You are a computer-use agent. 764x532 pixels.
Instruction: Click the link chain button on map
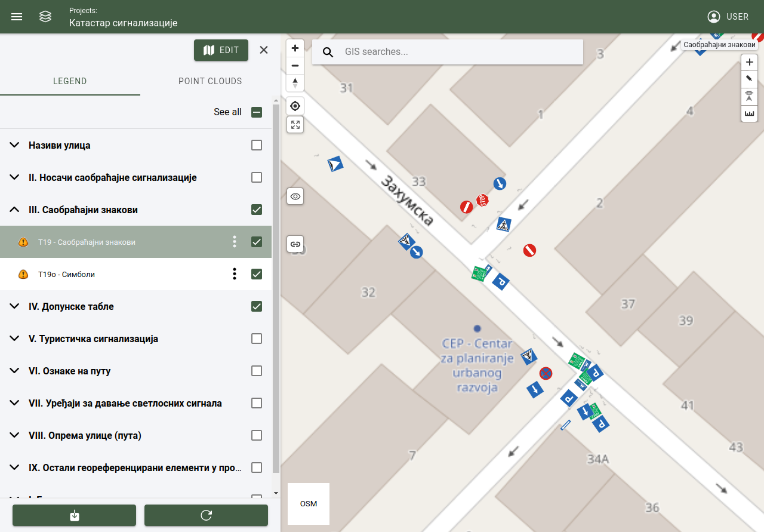pyautogui.click(x=295, y=244)
